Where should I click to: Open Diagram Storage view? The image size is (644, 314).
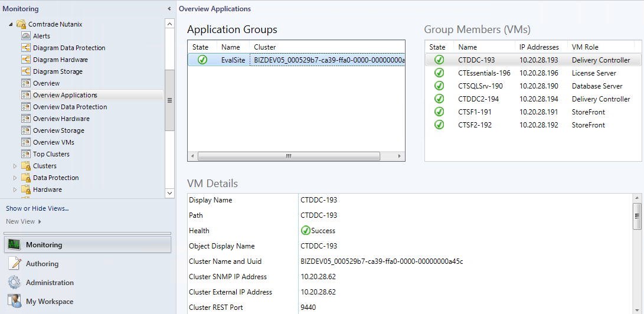(58, 71)
